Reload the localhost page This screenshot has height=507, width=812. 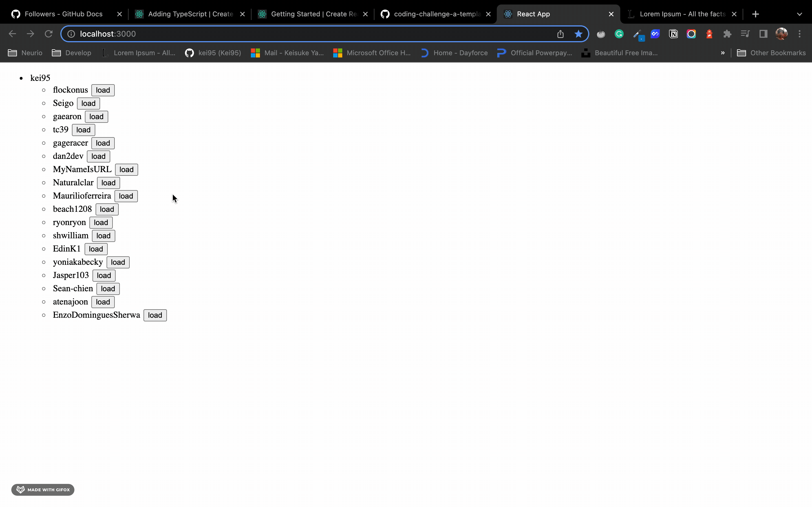[x=49, y=34]
